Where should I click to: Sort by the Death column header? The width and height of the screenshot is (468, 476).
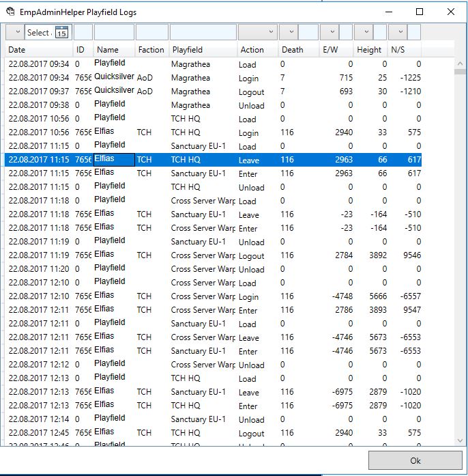coord(299,49)
